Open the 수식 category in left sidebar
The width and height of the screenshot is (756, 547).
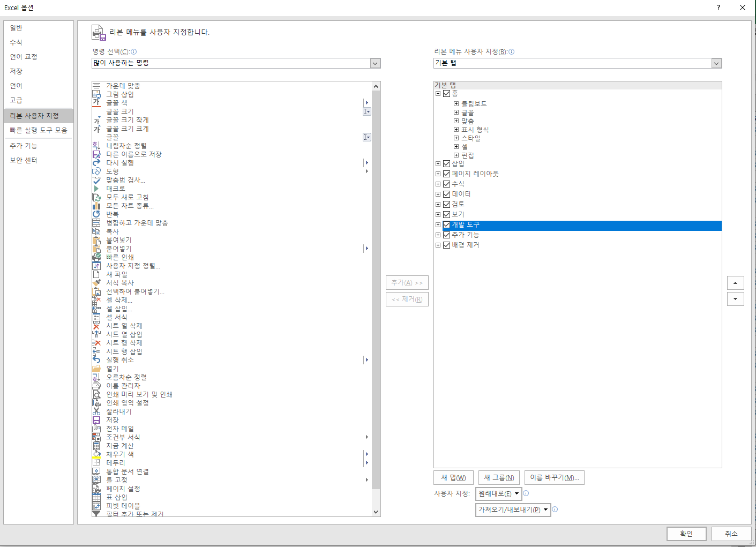point(39,42)
